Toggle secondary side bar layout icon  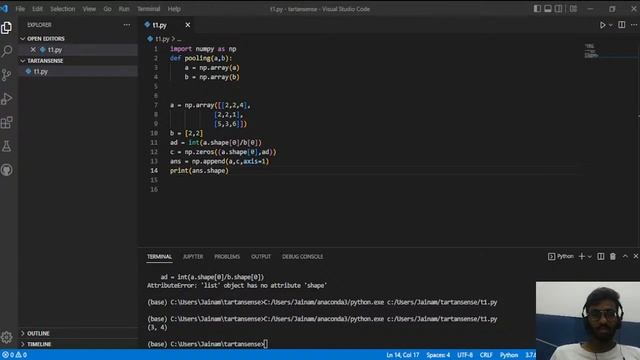click(x=558, y=9)
